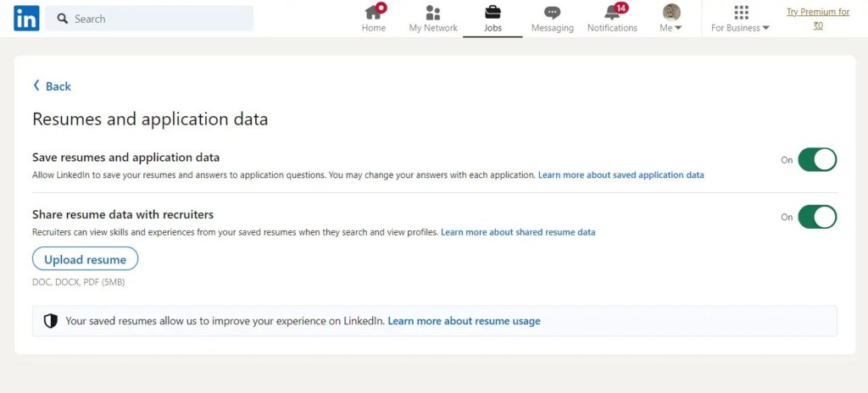
Task: Click the magnifier icon in the search bar
Action: tap(63, 19)
